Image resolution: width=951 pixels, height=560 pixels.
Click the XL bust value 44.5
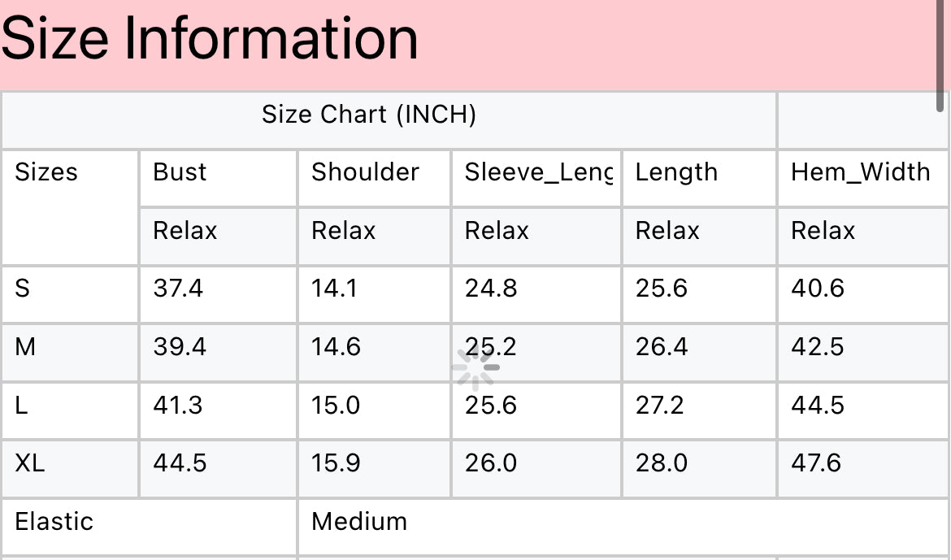180,463
